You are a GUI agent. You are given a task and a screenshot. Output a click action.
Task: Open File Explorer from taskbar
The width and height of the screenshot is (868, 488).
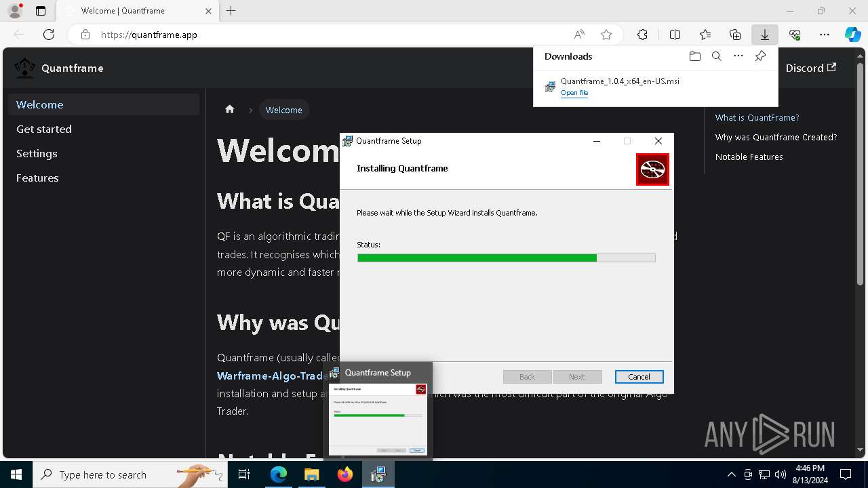[x=311, y=474]
